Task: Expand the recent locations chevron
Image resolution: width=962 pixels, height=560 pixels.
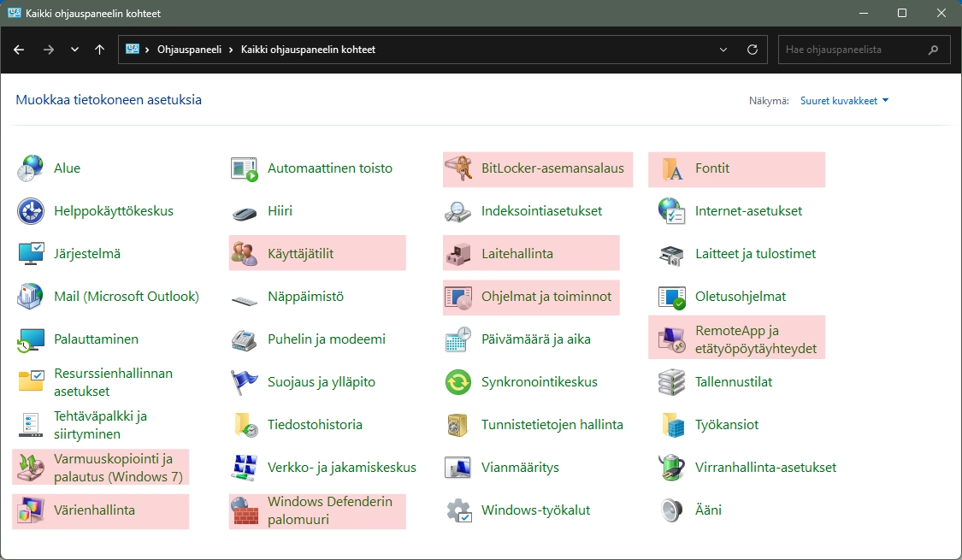Action: tap(75, 50)
